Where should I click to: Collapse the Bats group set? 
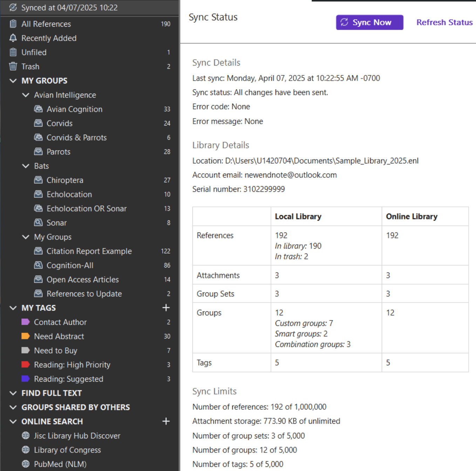coord(25,166)
